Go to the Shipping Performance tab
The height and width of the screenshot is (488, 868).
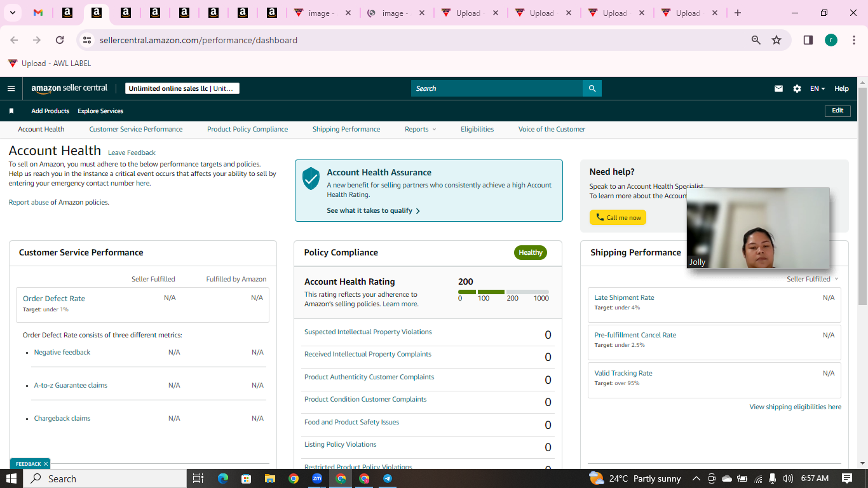click(346, 129)
